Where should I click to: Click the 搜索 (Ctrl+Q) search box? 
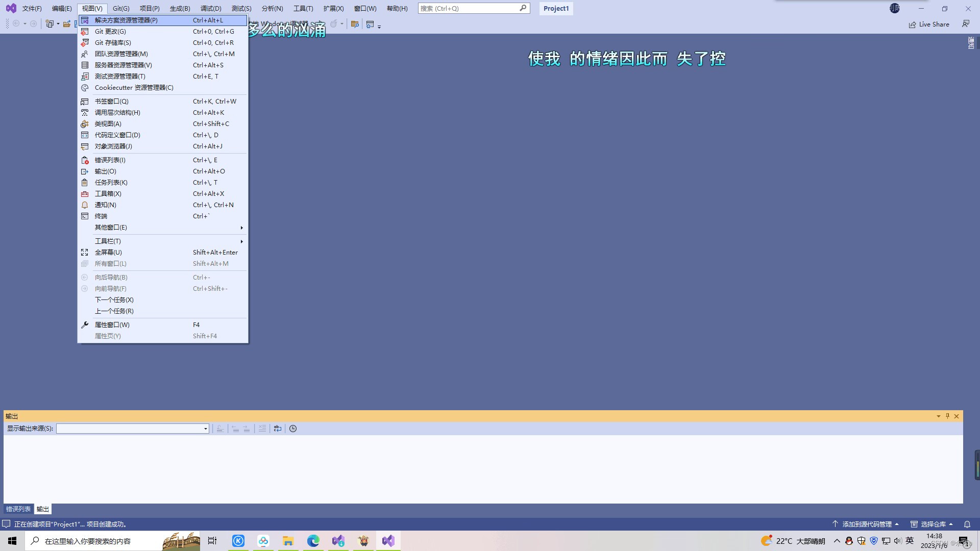tap(474, 9)
